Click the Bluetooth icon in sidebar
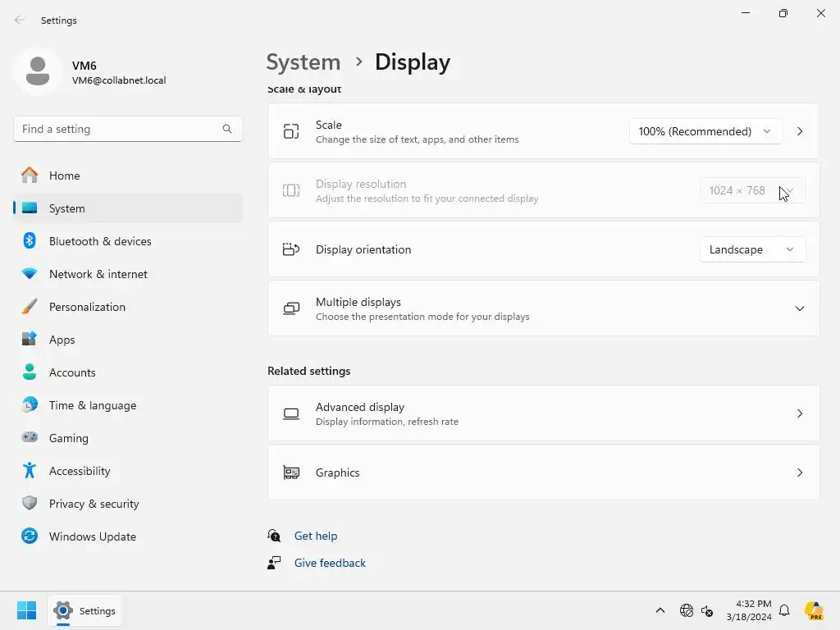This screenshot has width=840, height=630. tap(30, 241)
